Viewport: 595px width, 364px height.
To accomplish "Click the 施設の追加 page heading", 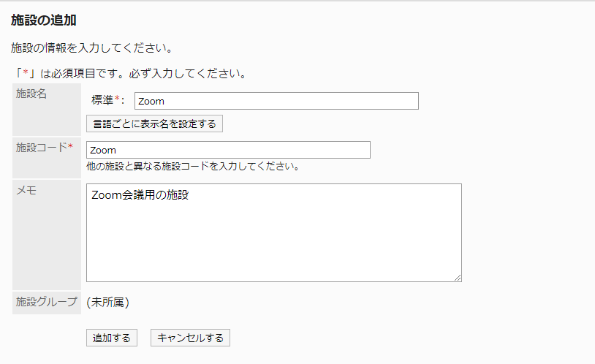I will (44, 20).
